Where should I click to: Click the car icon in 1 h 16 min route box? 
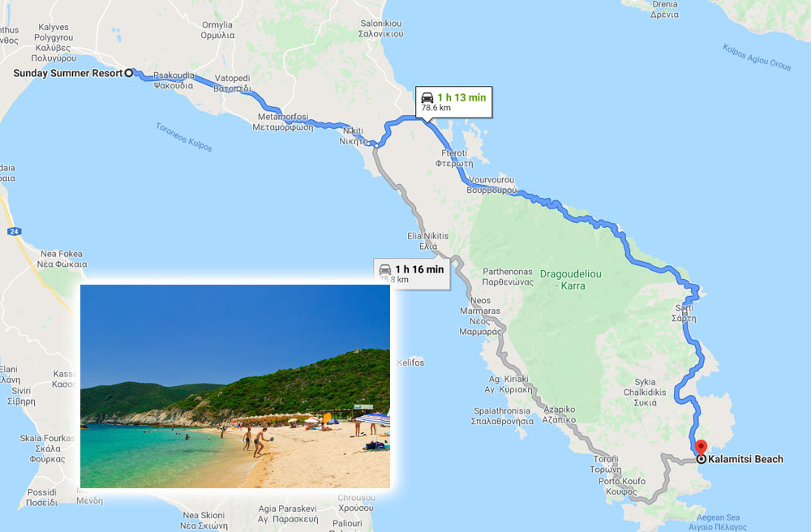(x=385, y=269)
